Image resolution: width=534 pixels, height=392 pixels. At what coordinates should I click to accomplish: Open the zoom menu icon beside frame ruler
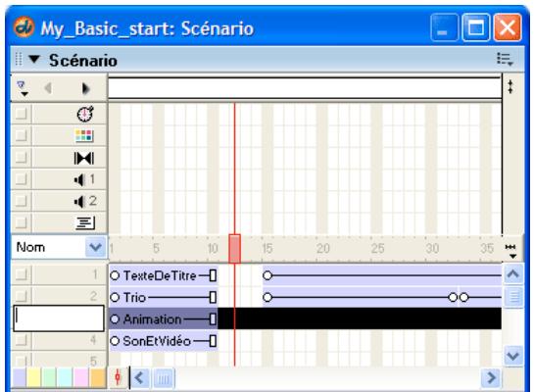(x=510, y=251)
